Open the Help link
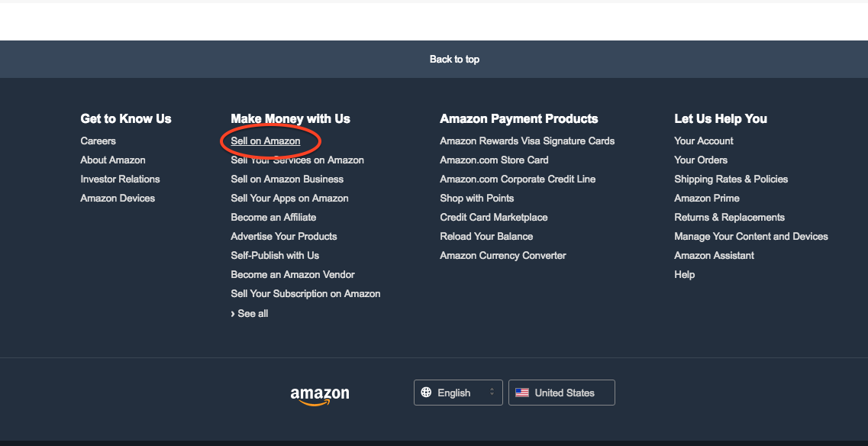The height and width of the screenshot is (446, 868). (x=684, y=275)
